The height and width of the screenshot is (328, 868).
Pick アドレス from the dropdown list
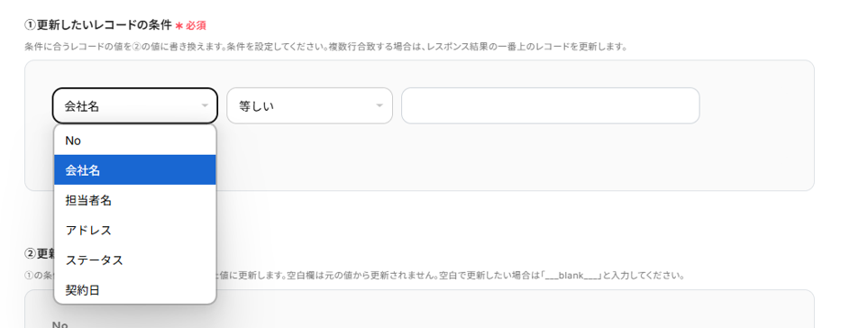[x=134, y=230]
